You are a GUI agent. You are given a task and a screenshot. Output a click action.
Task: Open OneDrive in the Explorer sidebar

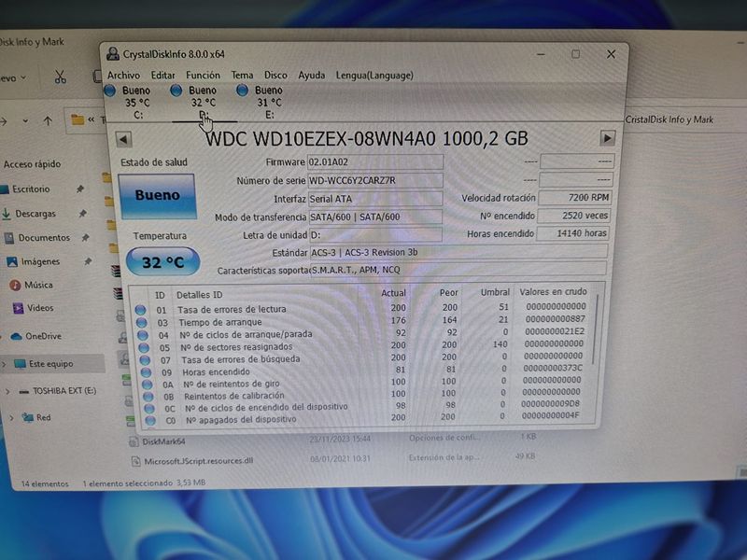coord(43,336)
